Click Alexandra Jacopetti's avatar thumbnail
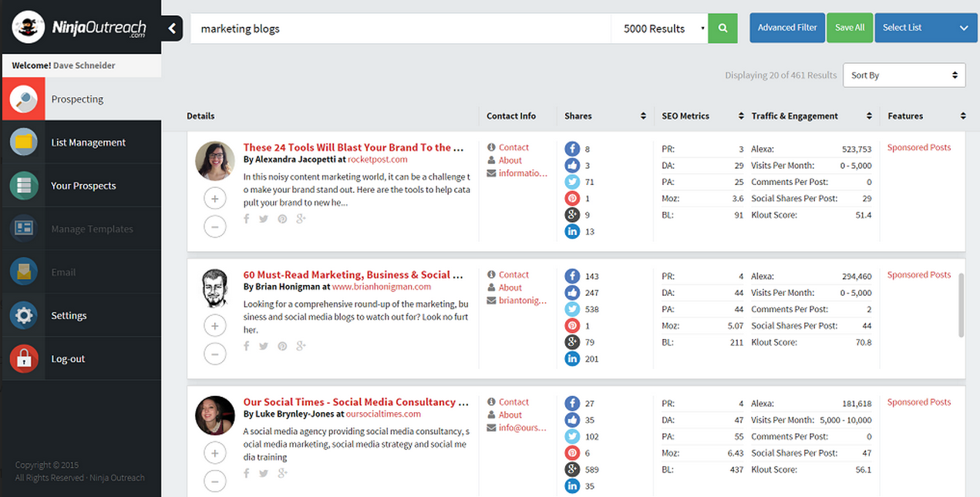 [x=215, y=161]
